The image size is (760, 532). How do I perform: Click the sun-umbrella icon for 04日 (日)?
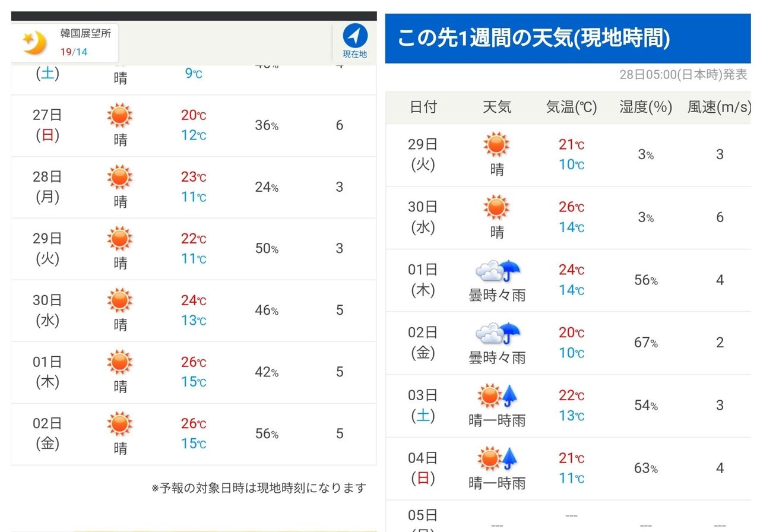point(498,458)
